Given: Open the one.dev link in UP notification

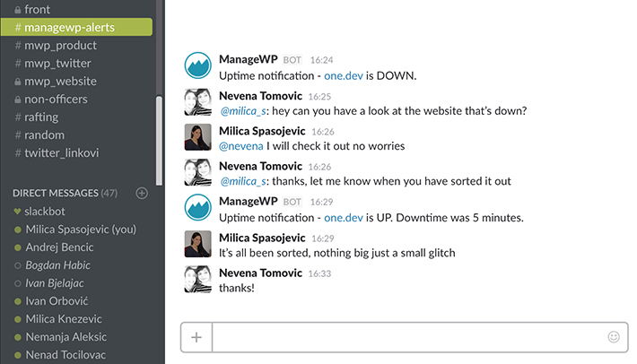Looking at the screenshot, I should 343,218.
